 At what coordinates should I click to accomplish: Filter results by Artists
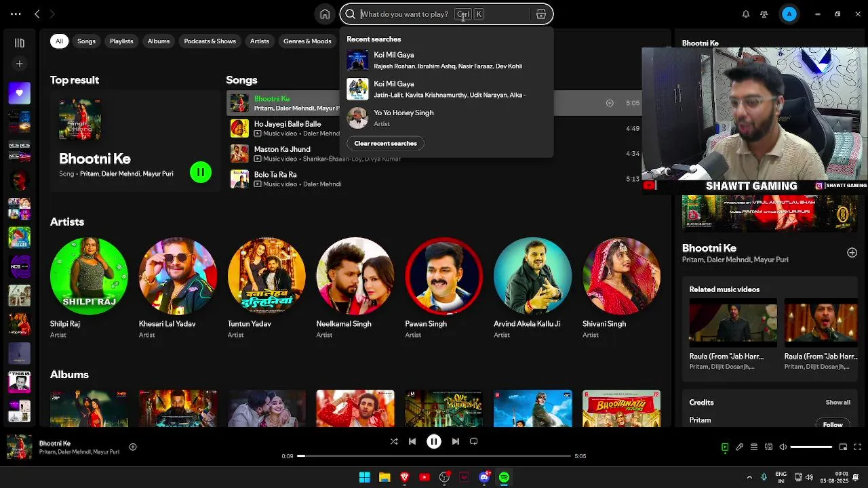[260, 41]
